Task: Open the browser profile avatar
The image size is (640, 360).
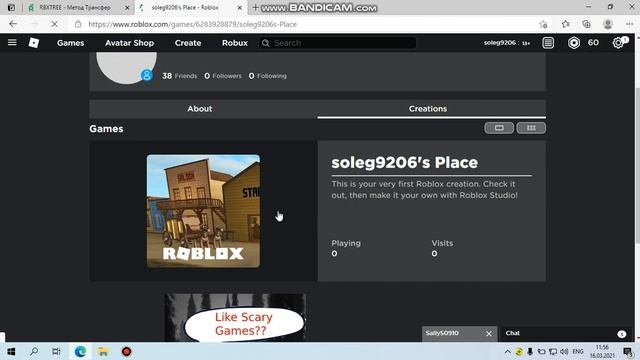Action: (x=608, y=24)
